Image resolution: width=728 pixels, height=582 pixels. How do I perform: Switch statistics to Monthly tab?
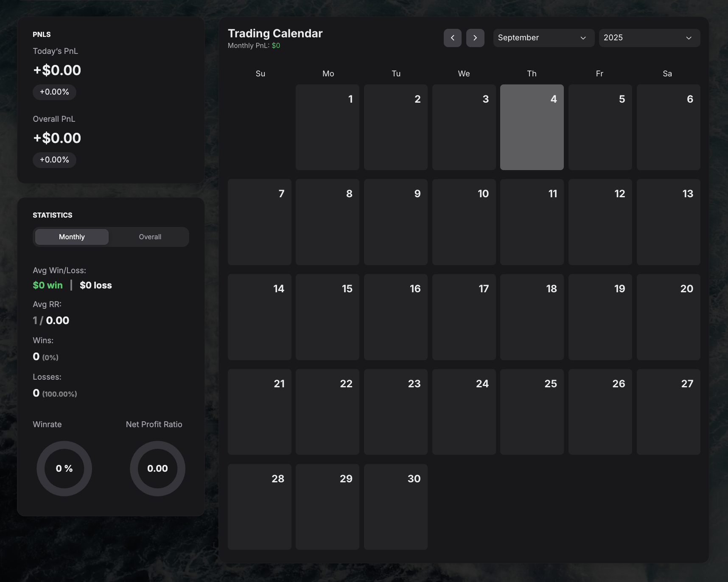pyautogui.click(x=72, y=237)
